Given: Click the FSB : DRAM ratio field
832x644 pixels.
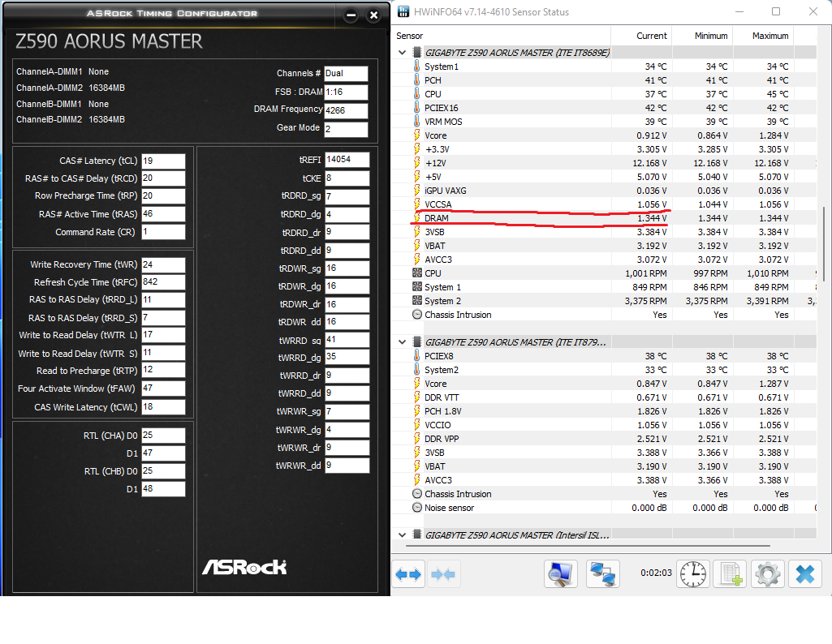Looking at the screenshot, I should tap(346, 92).
